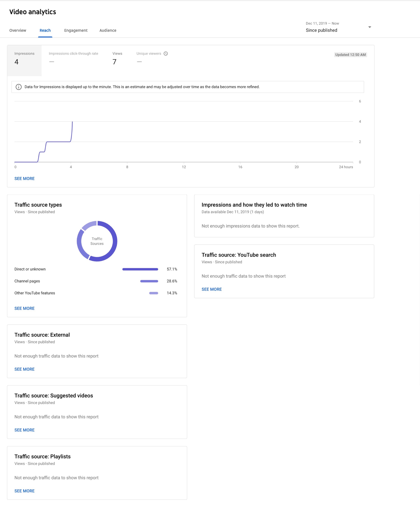The width and height of the screenshot is (420, 507).
Task: Click the info icon in Impressions notice
Action: click(19, 87)
